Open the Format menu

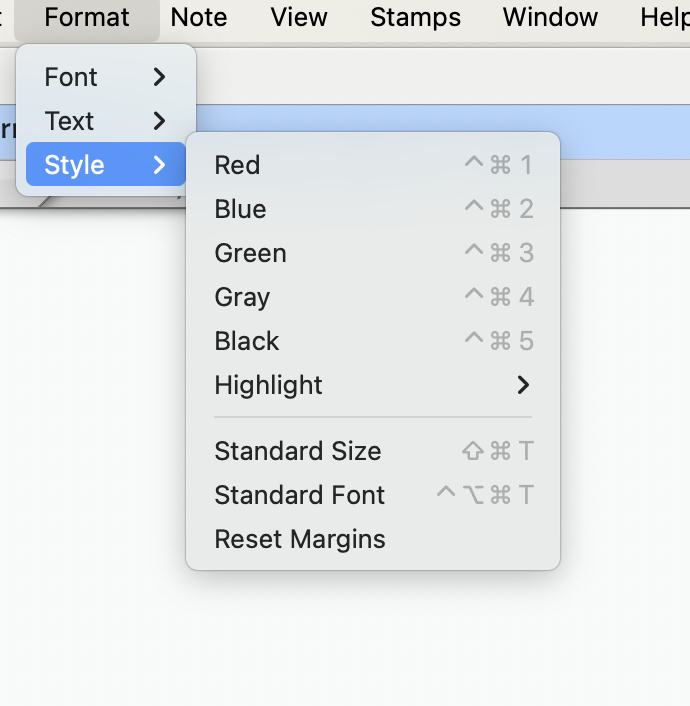point(87,17)
